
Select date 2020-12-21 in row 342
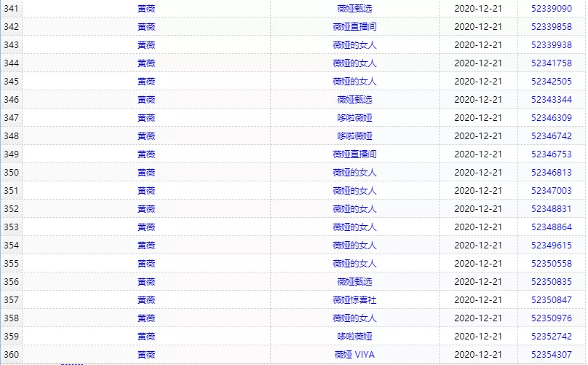(x=478, y=27)
